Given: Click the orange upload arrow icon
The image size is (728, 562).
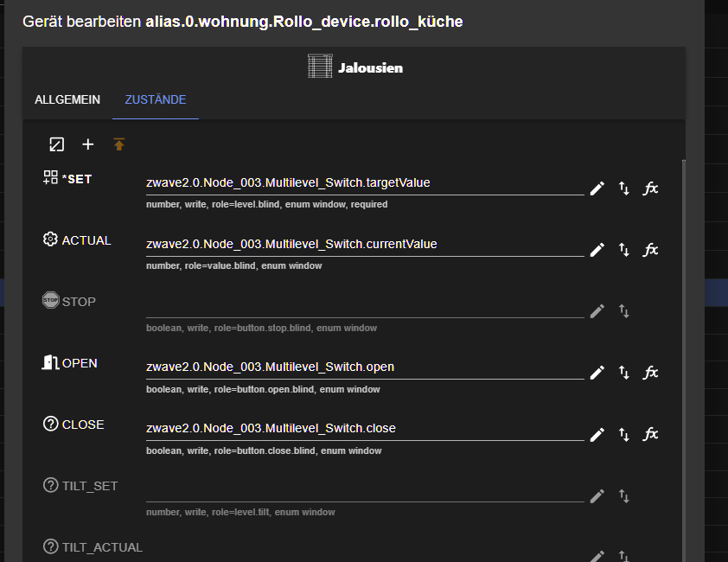Looking at the screenshot, I should pyautogui.click(x=119, y=144).
